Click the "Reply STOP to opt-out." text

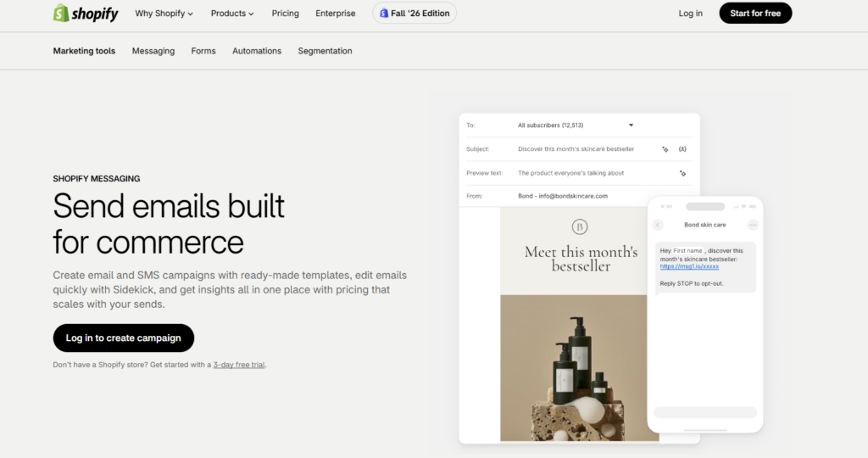click(692, 283)
